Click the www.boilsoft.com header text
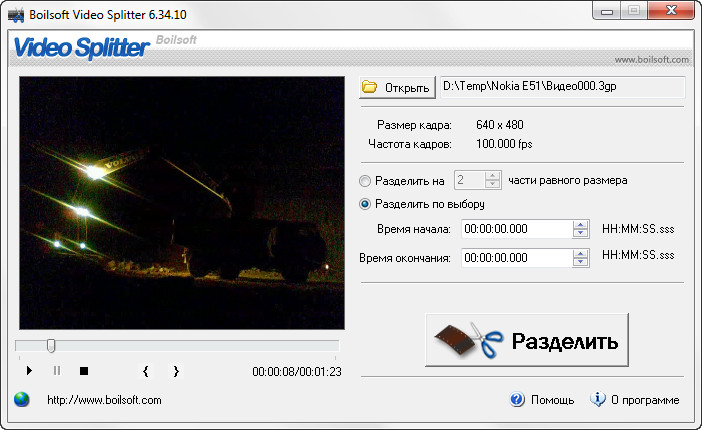 [651, 60]
